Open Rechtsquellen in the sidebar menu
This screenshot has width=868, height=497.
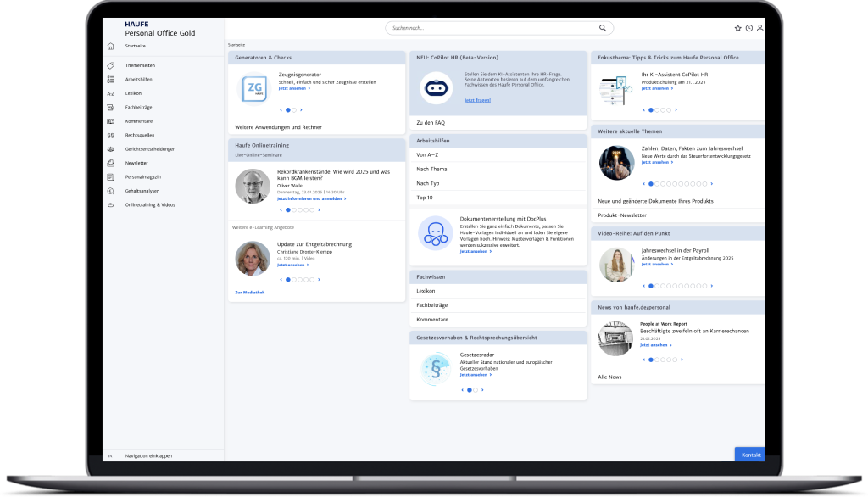tap(140, 135)
